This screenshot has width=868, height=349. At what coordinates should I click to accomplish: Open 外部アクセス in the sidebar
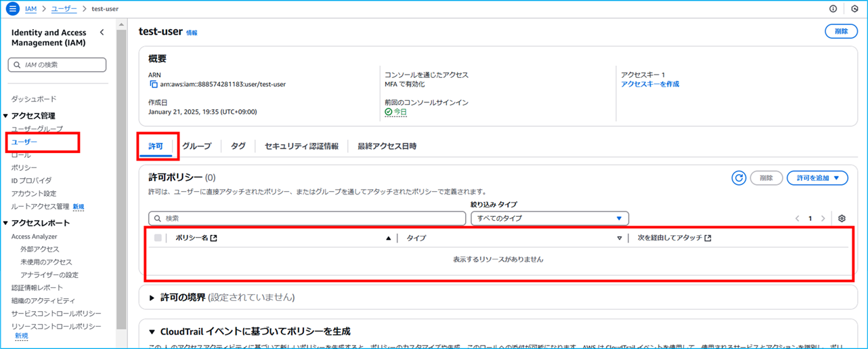pyautogui.click(x=40, y=249)
